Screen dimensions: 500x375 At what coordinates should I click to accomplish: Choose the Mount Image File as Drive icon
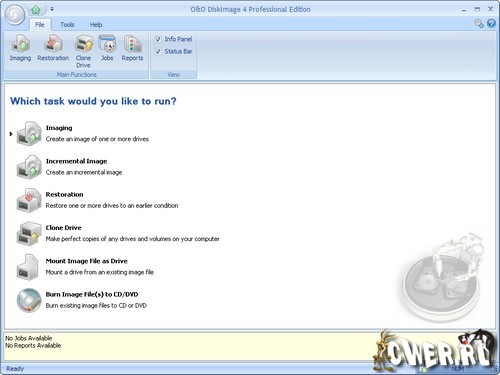click(x=28, y=267)
